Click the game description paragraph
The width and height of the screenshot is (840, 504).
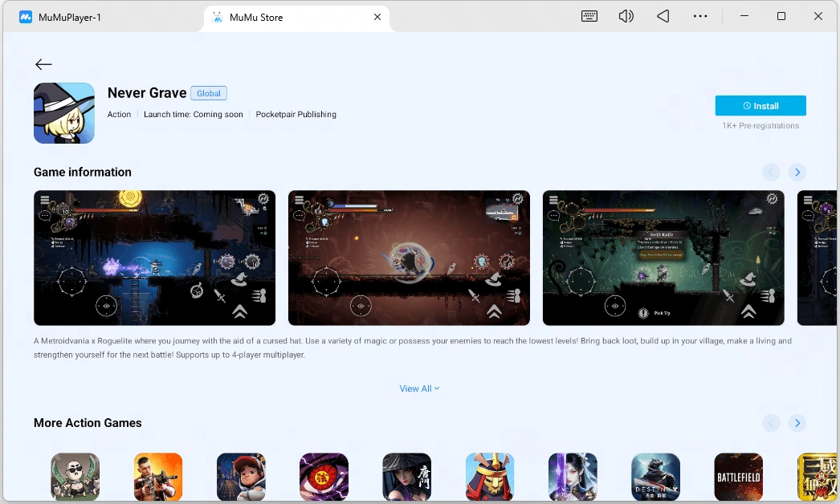413,348
